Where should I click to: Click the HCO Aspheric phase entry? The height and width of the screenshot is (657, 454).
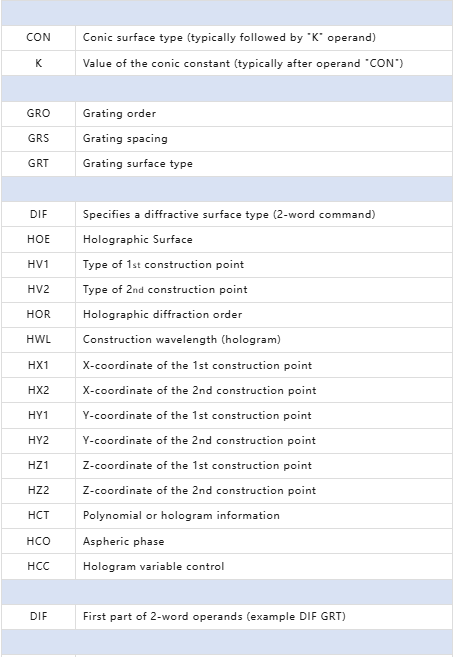point(227,541)
